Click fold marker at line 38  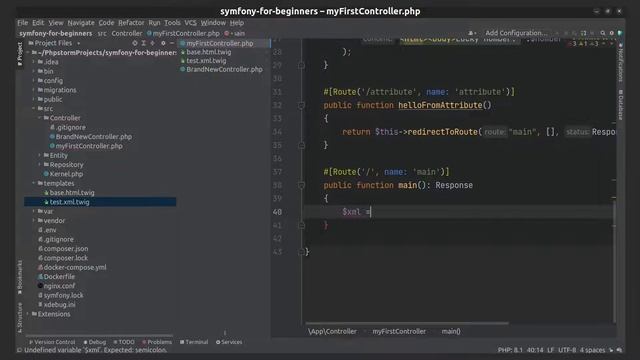pyautogui.click(x=301, y=185)
